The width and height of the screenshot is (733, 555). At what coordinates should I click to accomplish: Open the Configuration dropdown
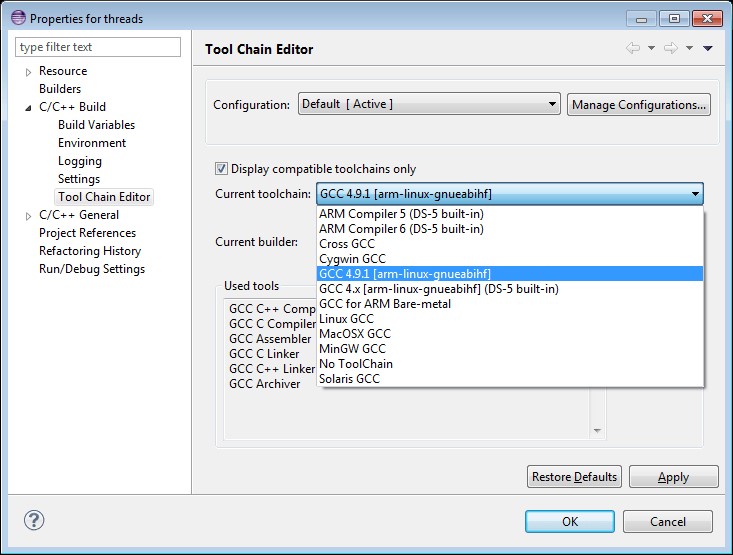429,104
